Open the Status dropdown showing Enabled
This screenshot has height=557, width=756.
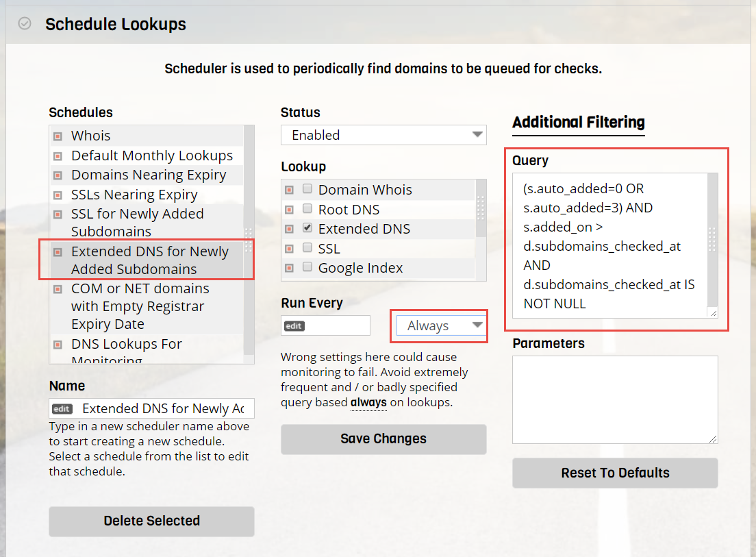[x=383, y=135]
